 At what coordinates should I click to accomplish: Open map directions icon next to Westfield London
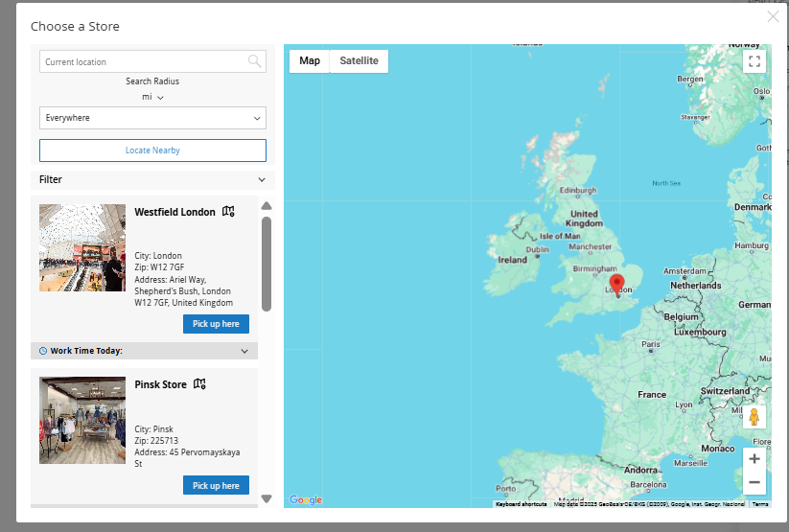point(228,212)
